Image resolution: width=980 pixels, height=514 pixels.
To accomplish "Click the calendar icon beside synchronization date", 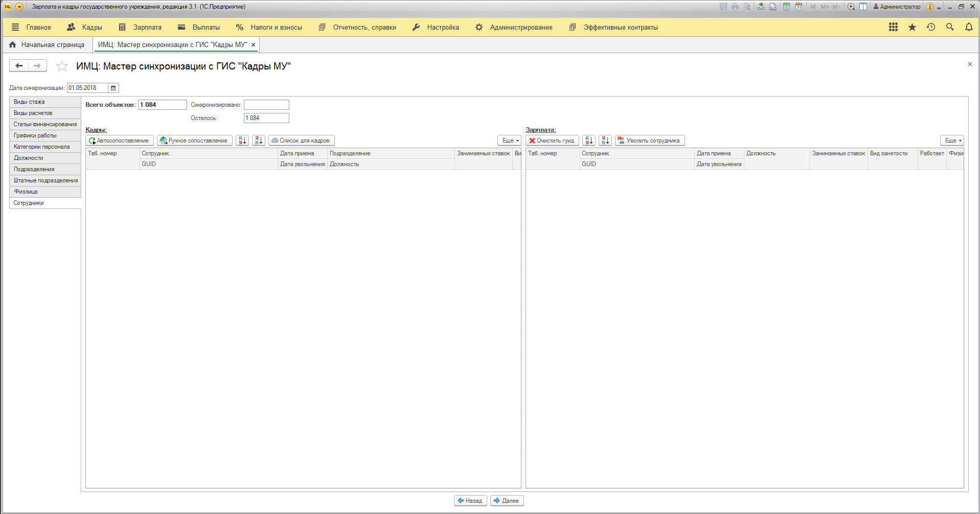I will point(113,88).
